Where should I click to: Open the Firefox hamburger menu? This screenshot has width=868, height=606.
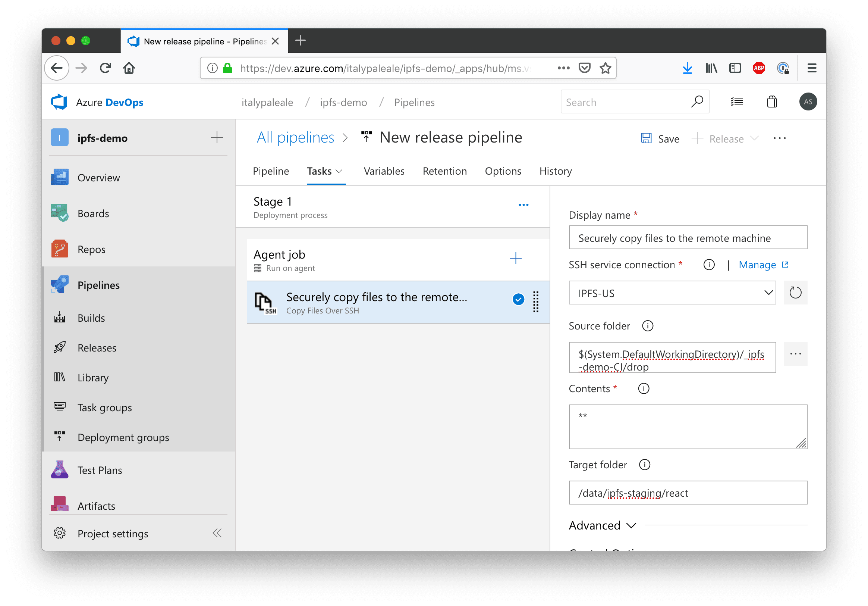point(812,68)
